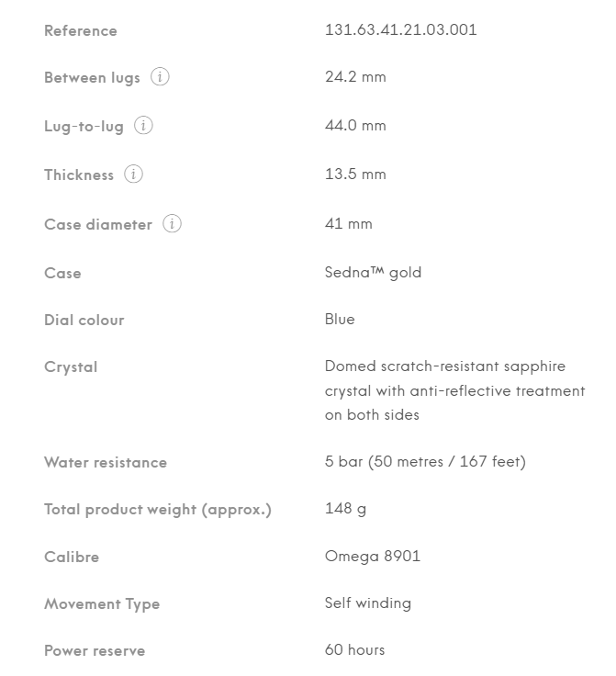Click the Blue dial colour value
The height and width of the screenshot is (676, 616).
pos(340,319)
